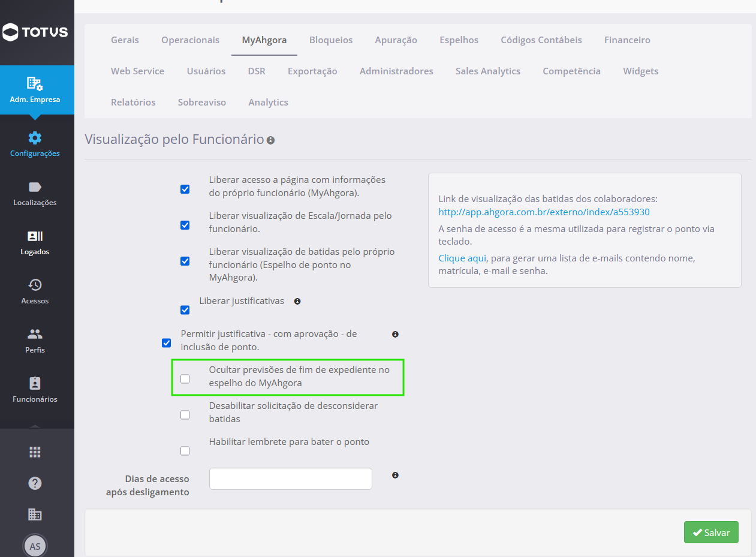
Task: Toggle Liberar visualização de batidas checkbox
Action: (x=185, y=261)
